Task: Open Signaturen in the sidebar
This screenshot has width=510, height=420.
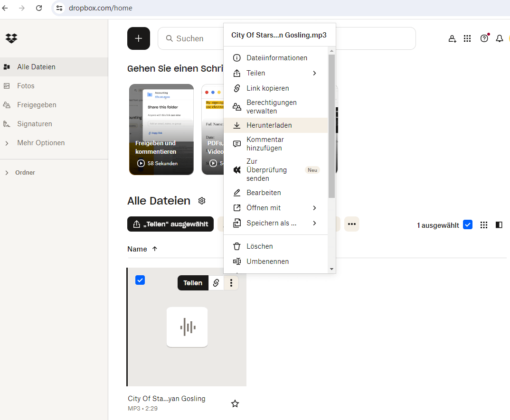Action: tap(54, 124)
